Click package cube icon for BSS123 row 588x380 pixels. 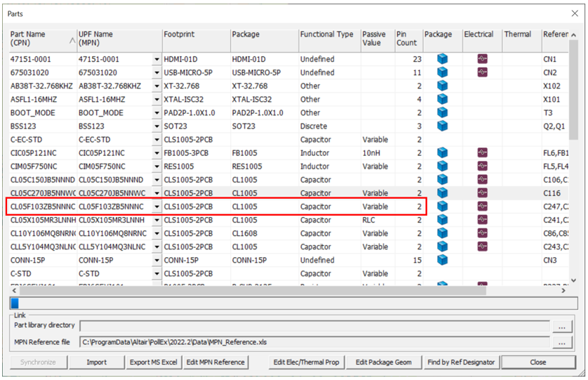[x=441, y=126]
